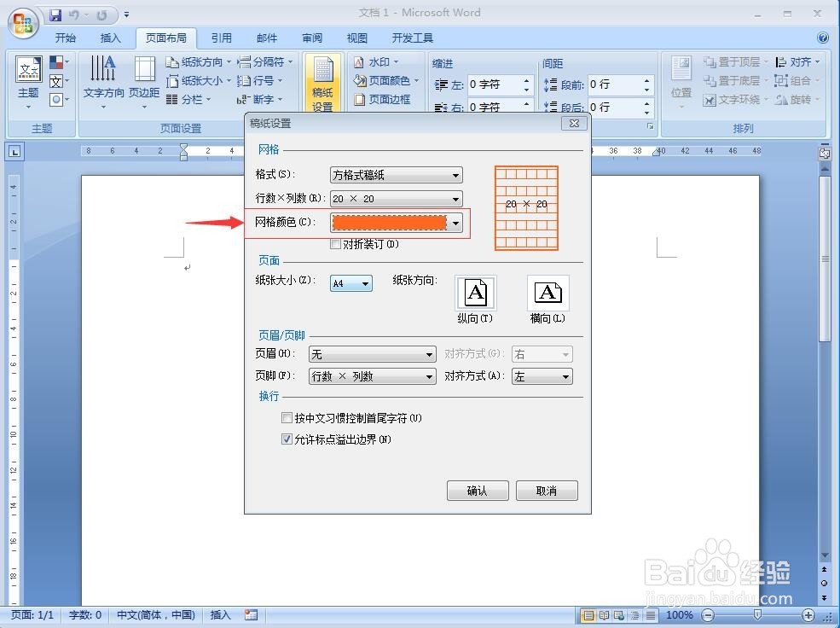Click the Office button orb

click(23, 22)
